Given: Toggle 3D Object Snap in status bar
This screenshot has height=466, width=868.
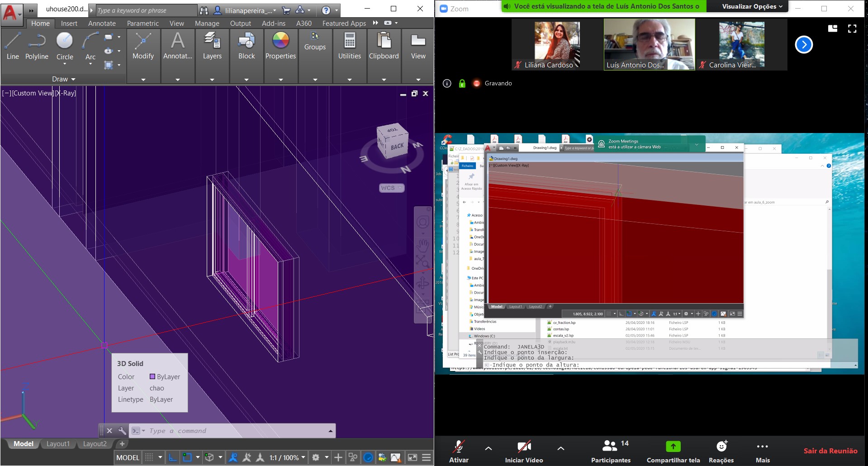Looking at the screenshot, I should point(209,457).
